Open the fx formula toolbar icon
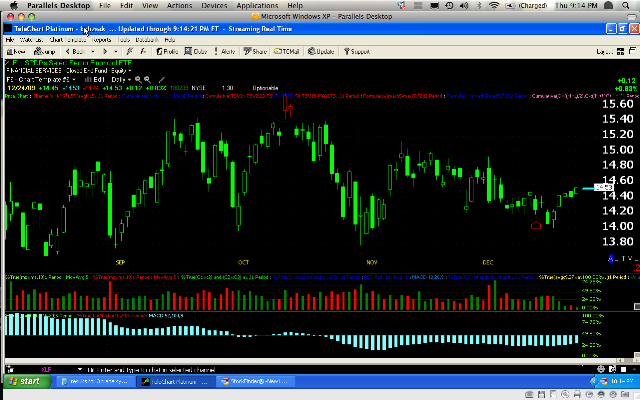The height and width of the screenshot is (400, 640). point(143,51)
